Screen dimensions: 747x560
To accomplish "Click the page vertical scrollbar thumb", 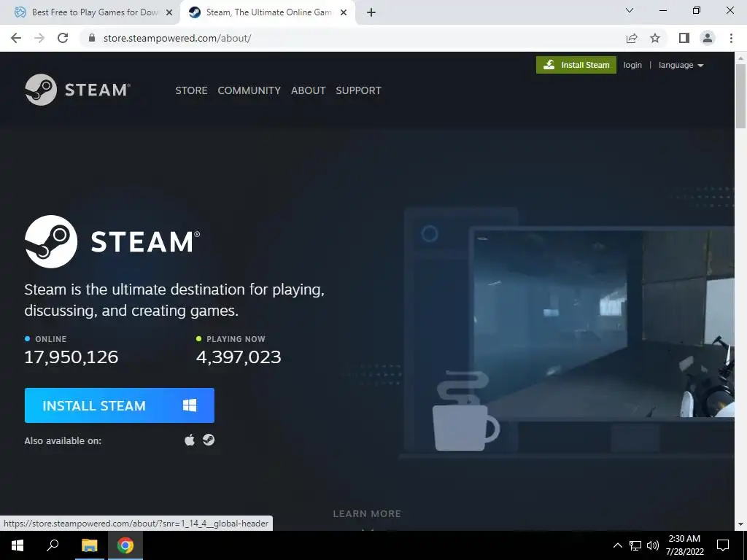I will pos(740,96).
